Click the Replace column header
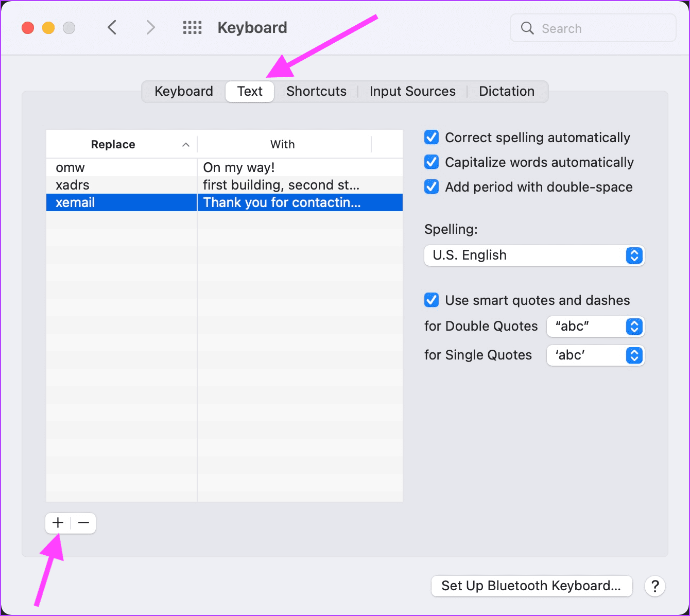The height and width of the screenshot is (616, 690). coord(122,145)
